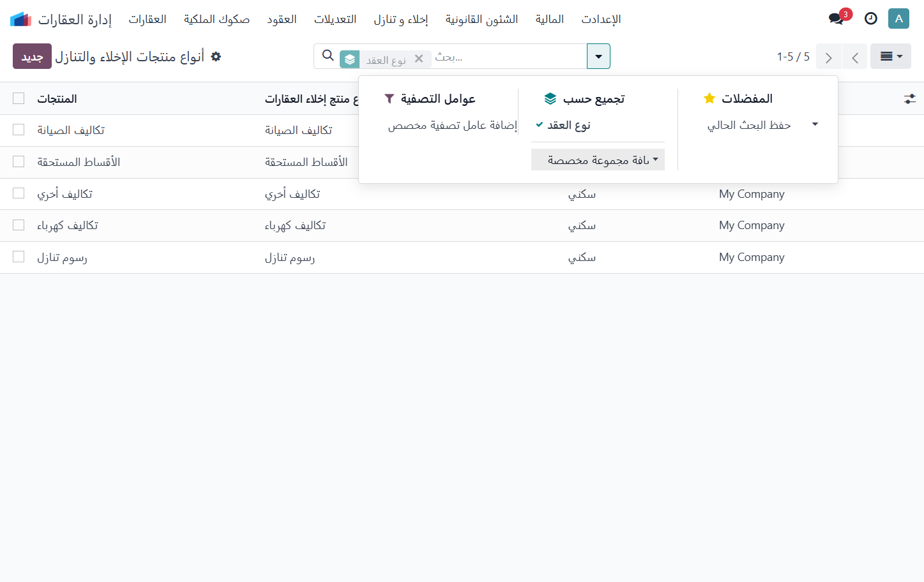Select the تكاليف أخري row checkbox
Viewport: 924px width, 582px height.
click(19, 193)
